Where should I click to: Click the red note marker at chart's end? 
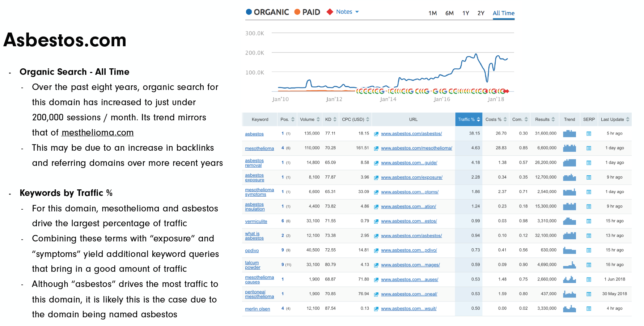coord(507,91)
